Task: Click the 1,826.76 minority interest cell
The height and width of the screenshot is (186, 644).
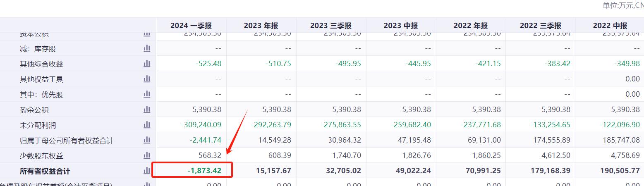Action: [417, 156]
